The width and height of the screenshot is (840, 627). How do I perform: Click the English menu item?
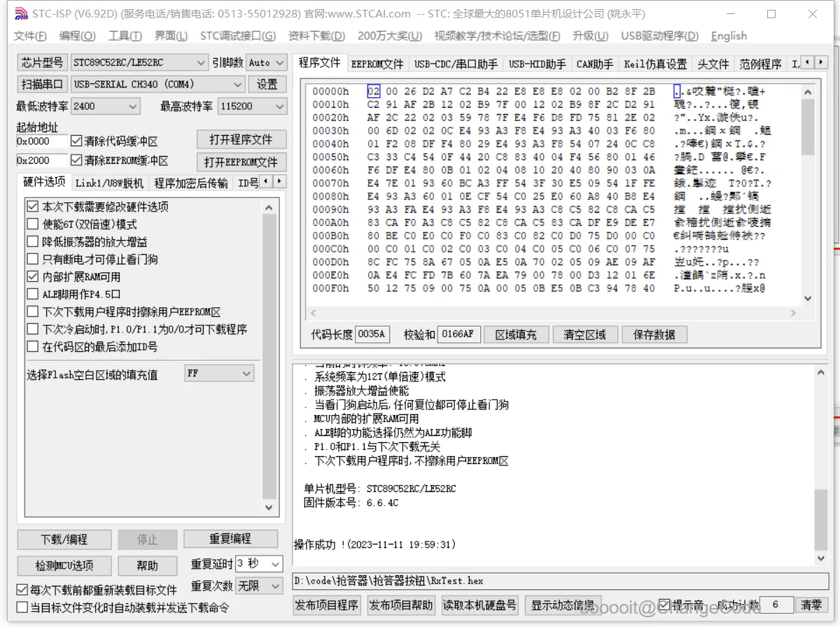[728, 36]
